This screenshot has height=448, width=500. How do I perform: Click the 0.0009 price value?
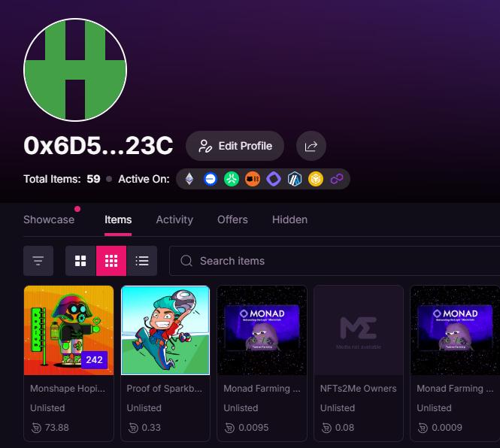pos(447,428)
